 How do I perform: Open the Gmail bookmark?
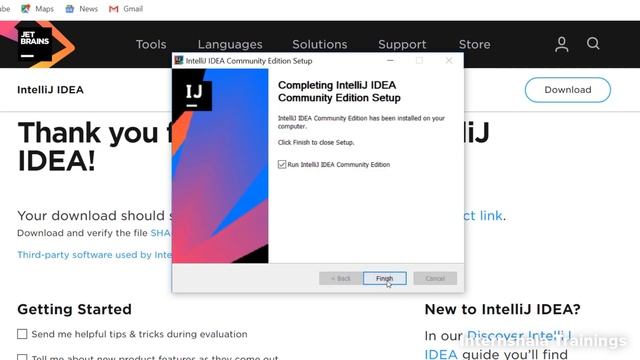126,9
